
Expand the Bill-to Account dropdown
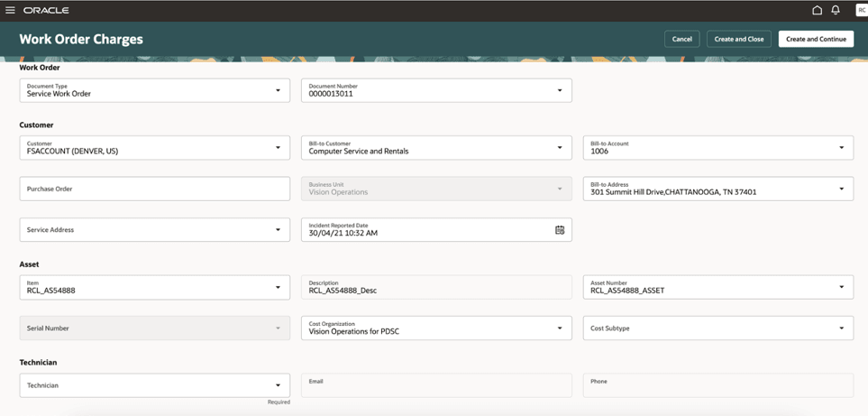click(842, 148)
